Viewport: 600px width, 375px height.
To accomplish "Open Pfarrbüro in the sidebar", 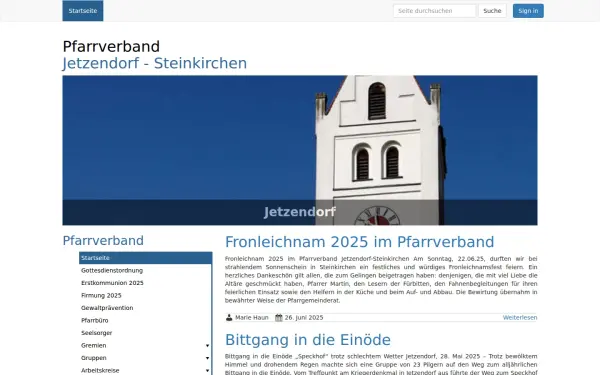I will tap(95, 320).
